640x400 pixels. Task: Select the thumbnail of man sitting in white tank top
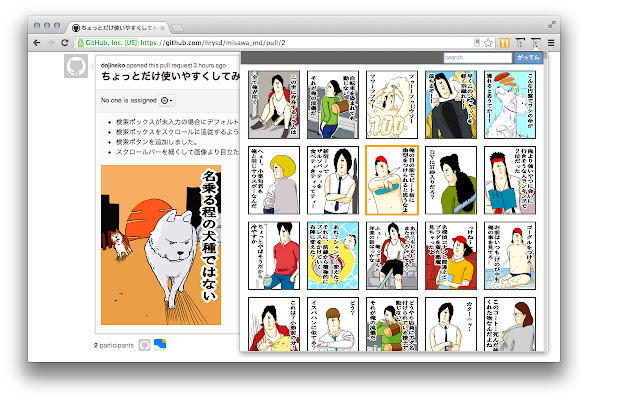(x=274, y=104)
